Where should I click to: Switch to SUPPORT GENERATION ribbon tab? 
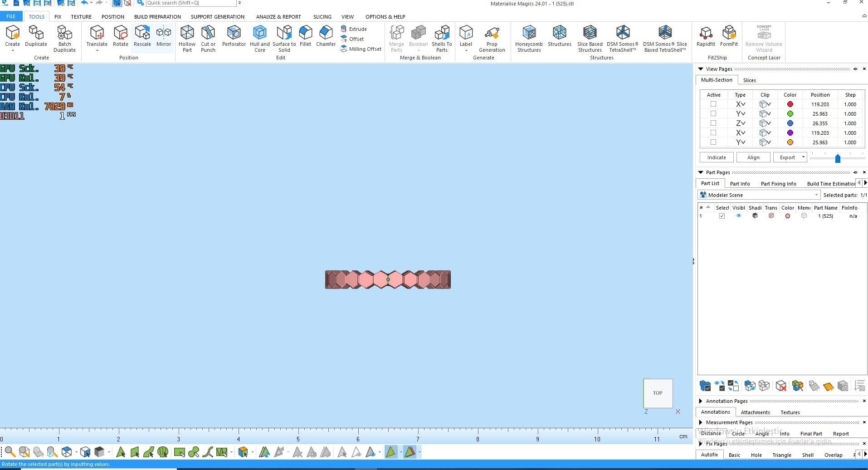coord(218,17)
